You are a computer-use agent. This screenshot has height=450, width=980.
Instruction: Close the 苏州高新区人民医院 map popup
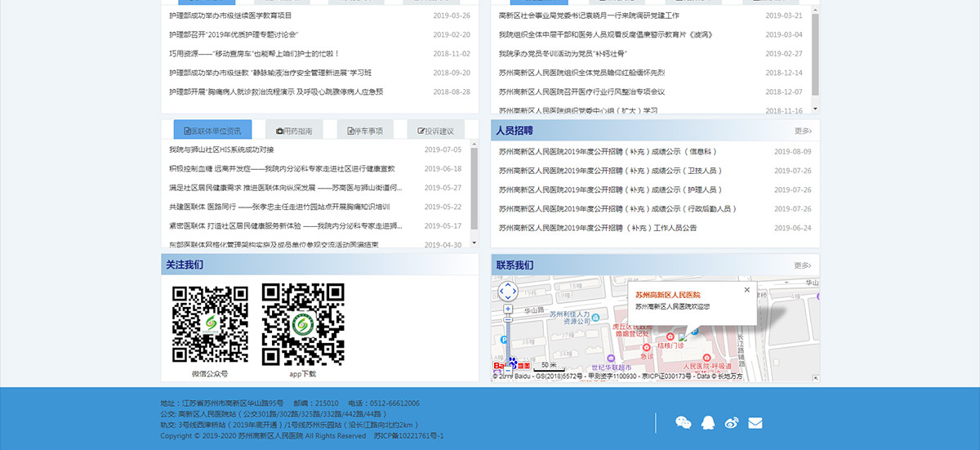coord(746,289)
